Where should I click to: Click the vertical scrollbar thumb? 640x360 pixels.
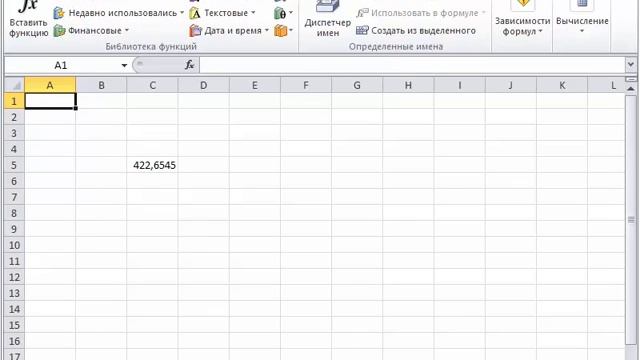coord(631,220)
